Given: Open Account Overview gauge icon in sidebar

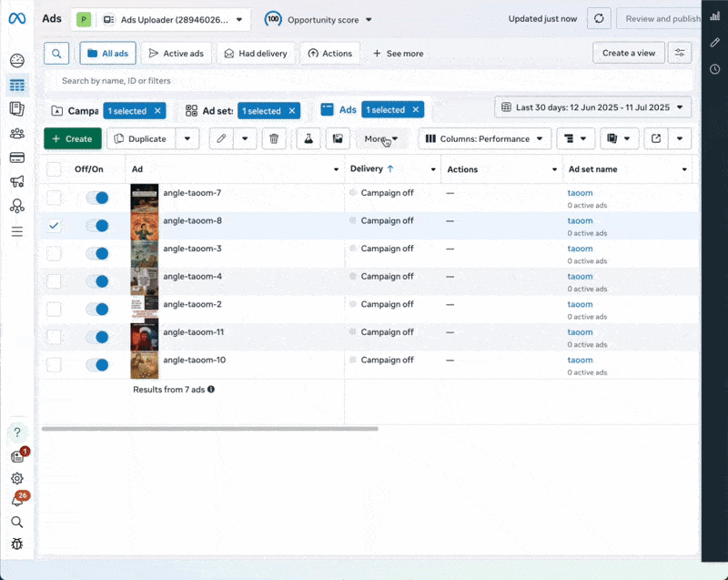Looking at the screenshot, I should click(16, 60).
